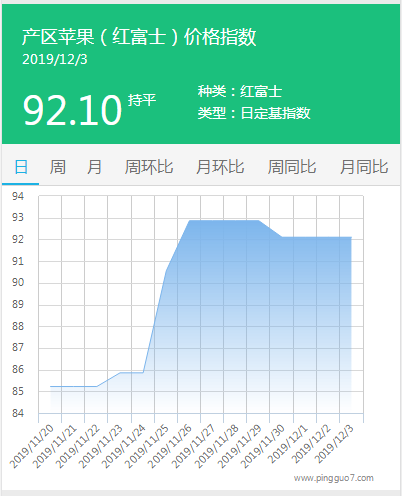
Task: Click the 84 y-axis value
Action: point(18,413)
